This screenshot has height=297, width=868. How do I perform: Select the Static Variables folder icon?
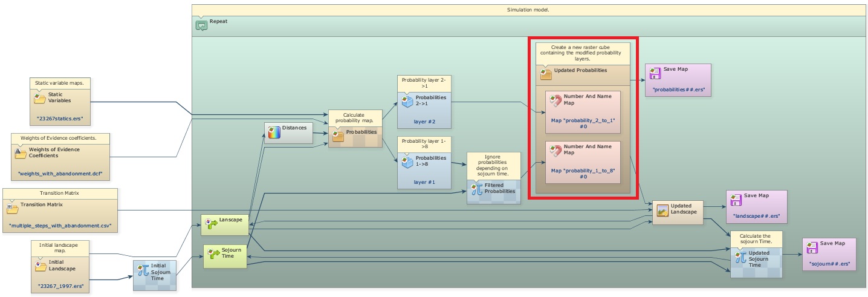[40, 98]
